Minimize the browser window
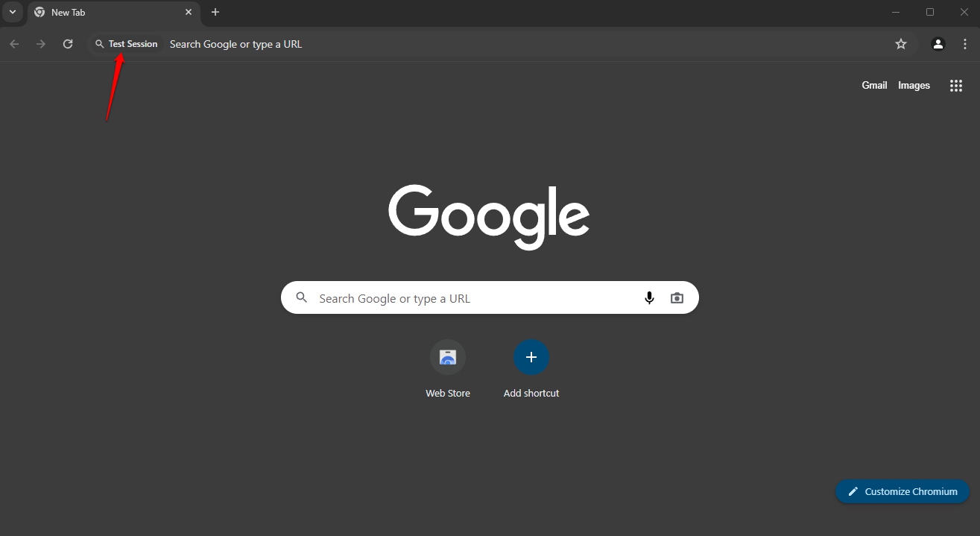 (897, 12)
